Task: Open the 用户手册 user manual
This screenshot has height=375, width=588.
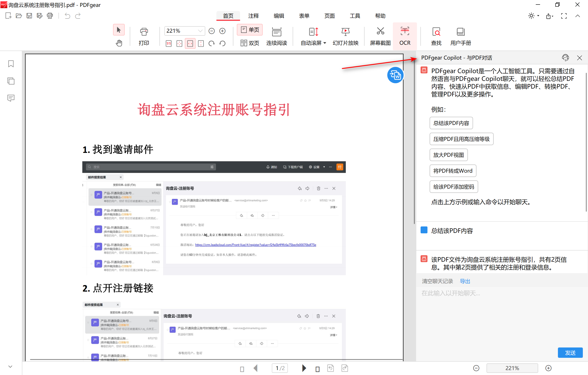Action: [x=461, y=37]
